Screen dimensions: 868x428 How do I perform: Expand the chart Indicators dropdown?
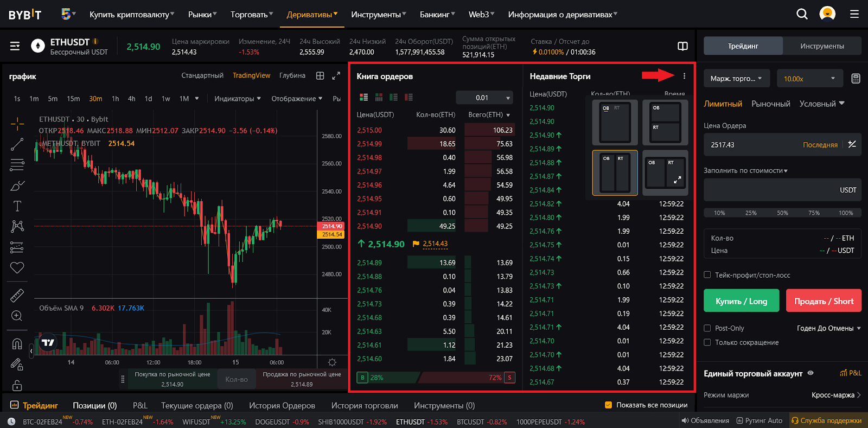(237, 99)
